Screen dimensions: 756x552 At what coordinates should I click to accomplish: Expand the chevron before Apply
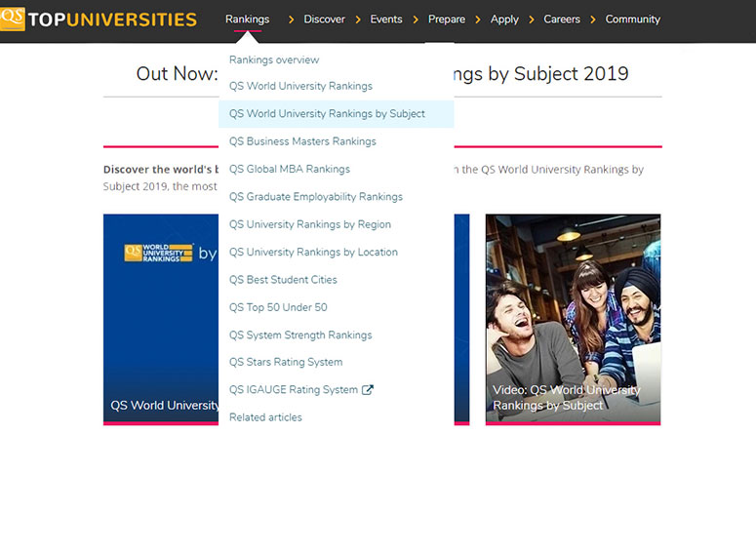click(478, 20)
